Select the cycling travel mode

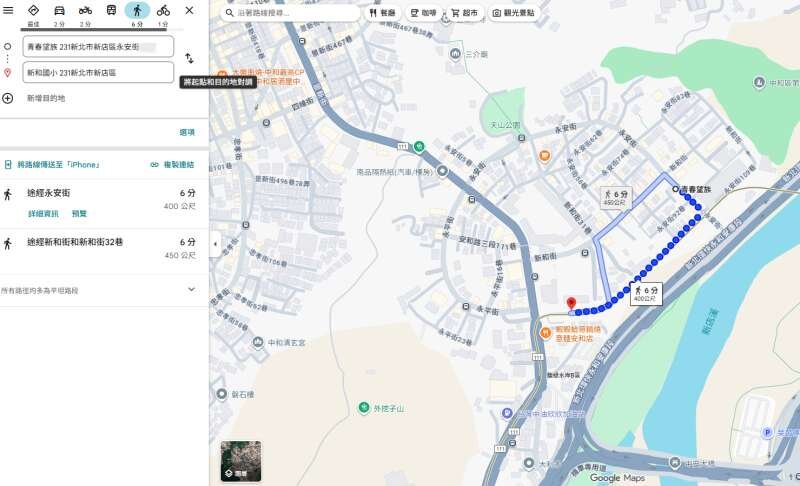tap(163, 11)
